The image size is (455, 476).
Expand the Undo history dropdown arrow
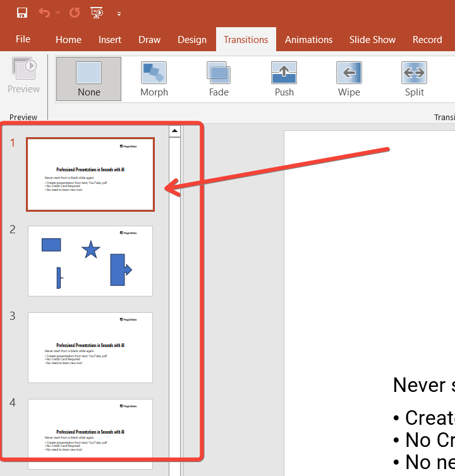pyautogui.click(x=58, y=13)
